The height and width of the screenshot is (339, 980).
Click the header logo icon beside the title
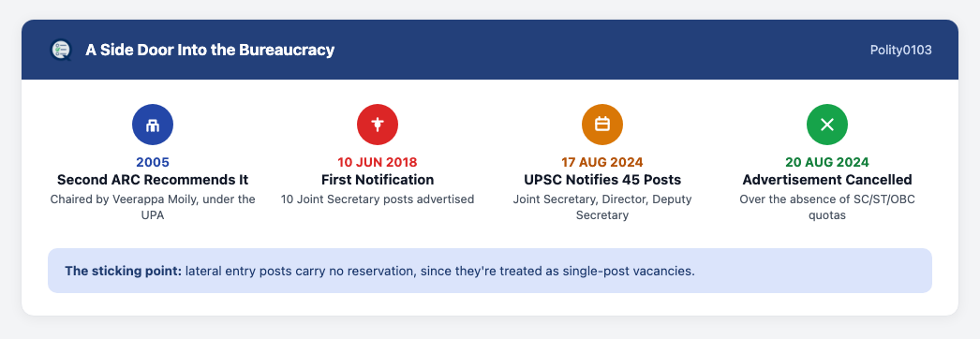click(61, 50)
